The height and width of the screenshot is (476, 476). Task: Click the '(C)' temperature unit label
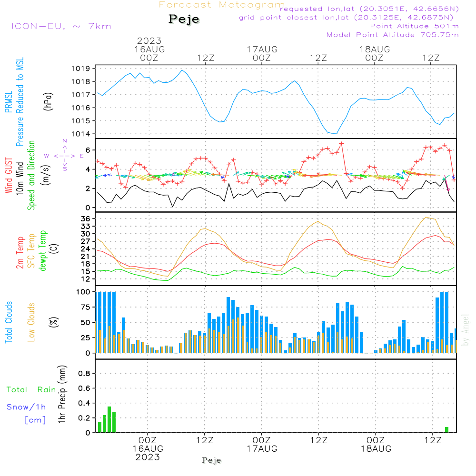tap(54, 249)
